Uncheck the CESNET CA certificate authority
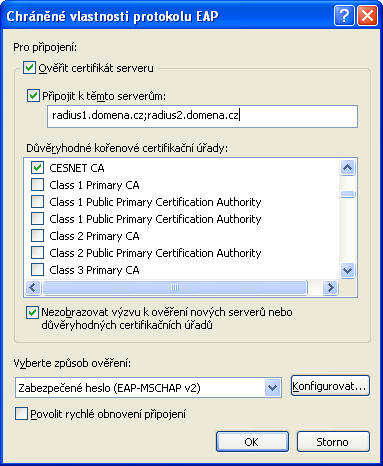383x466 pixels. (x=37, y=167)
